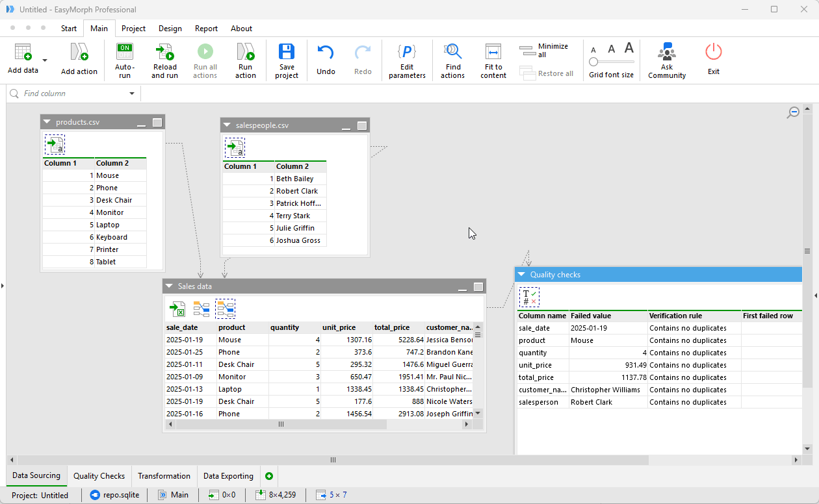Adjust the Grid font size slider
Viewport: 819px width, 504px height.
[x=593, y=61]
